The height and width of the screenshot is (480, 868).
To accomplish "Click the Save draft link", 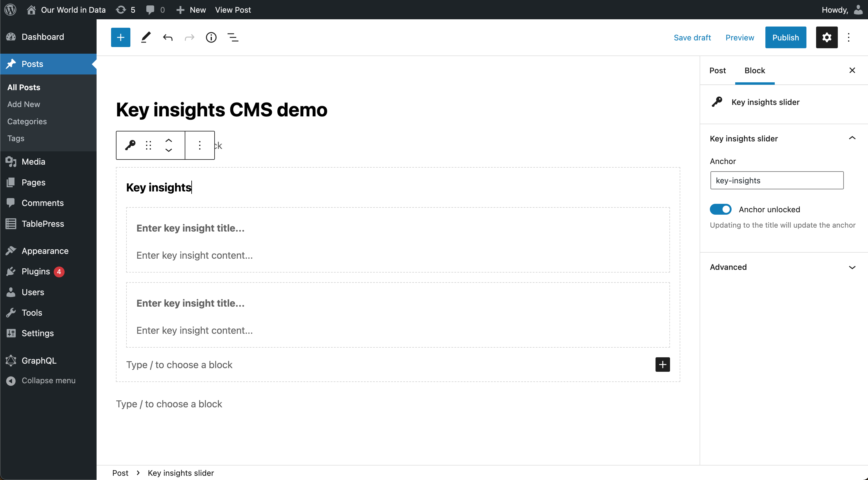I will coord(692,37).
